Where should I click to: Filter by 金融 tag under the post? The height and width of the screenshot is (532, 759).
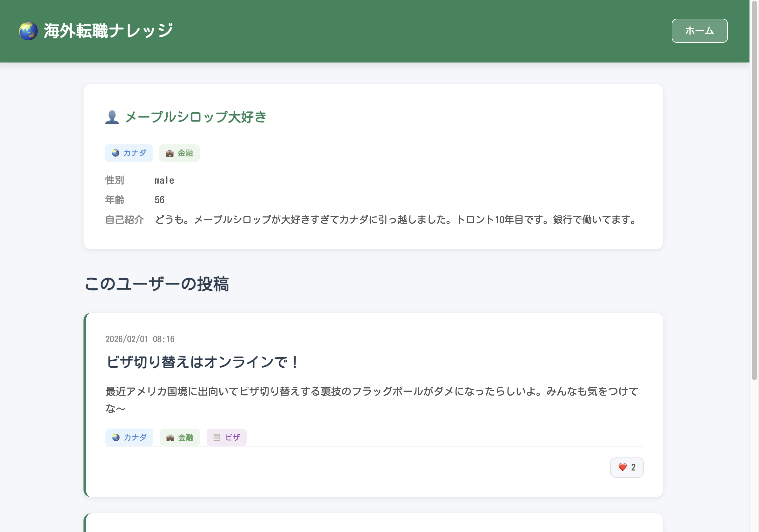pos(180,437)
